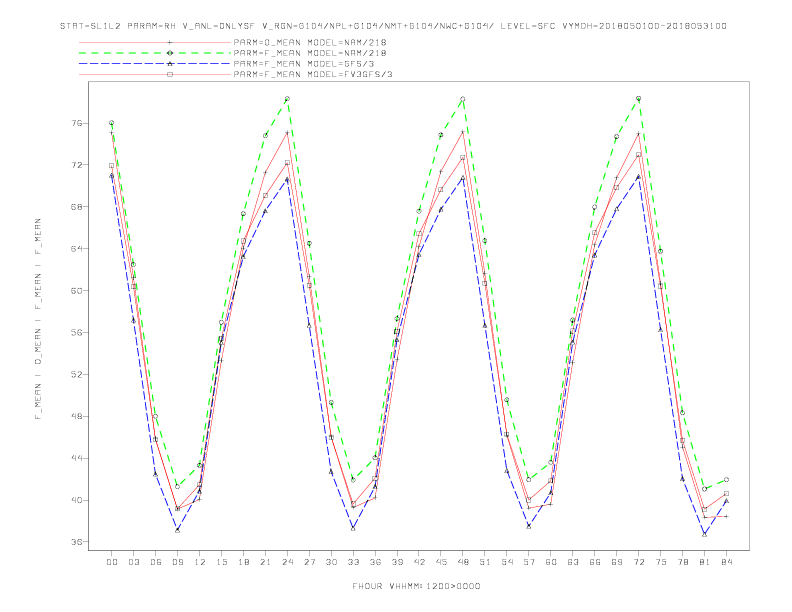Select legend entry PARM=F_MEAN MODEL=NAM/218
Image resolution: width=792 pixels, height=612 pixels.
[310, 53]
